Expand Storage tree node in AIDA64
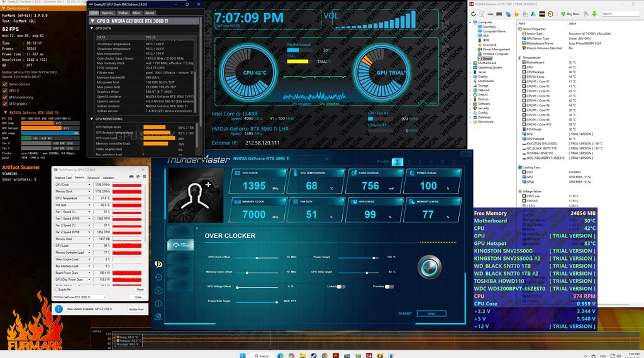The height and width of the screenshot is (358, 644). [x=470, y=85]
